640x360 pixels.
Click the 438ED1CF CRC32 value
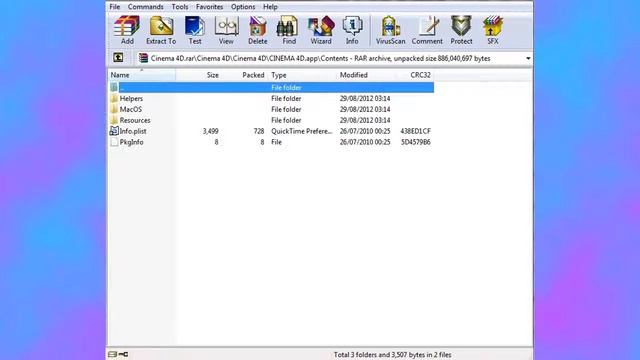416,131
